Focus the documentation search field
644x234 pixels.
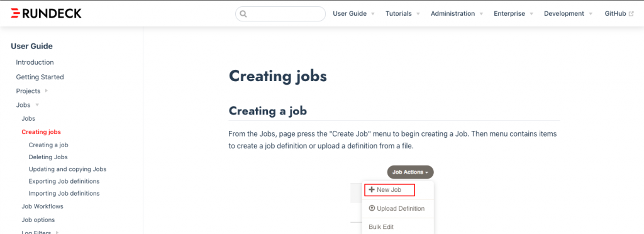point(280,14)
